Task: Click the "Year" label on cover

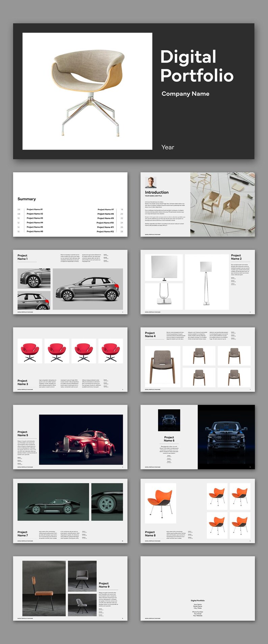Action: click(168, 147)
